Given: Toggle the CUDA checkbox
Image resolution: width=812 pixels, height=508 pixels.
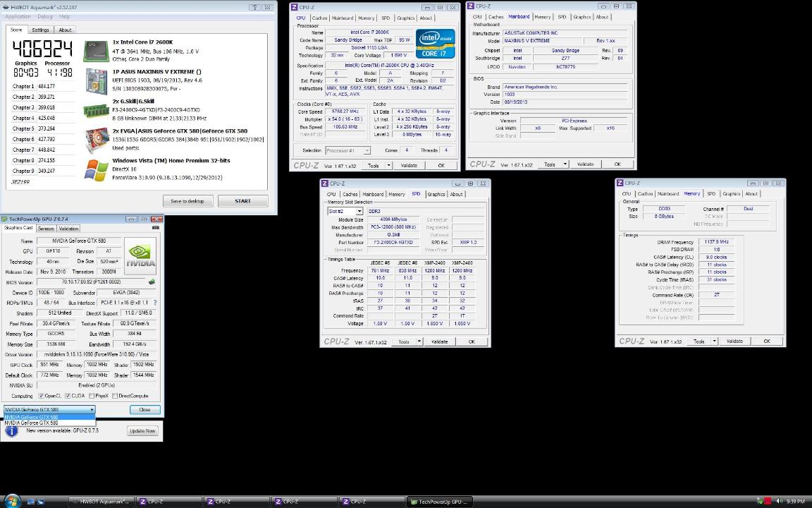Looking at the screenshot, I should [x=68, y=396].
